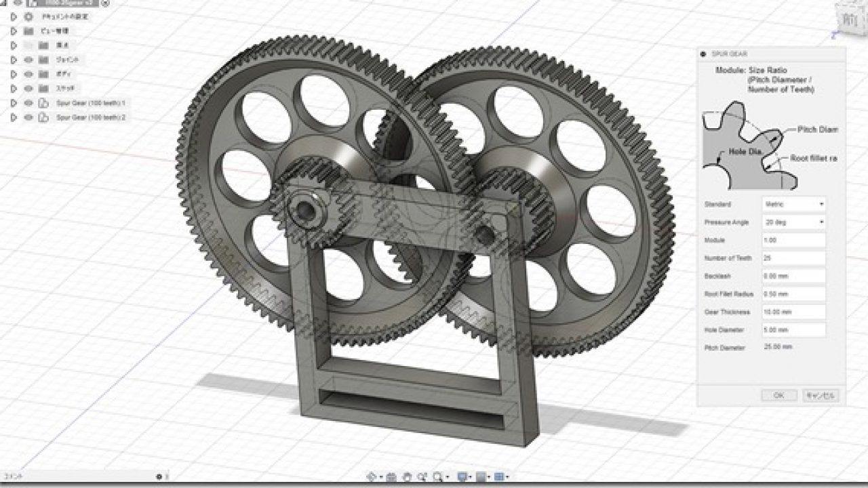
Task: Select the Zoom Window (fit) icon
Action: [438, 477]
